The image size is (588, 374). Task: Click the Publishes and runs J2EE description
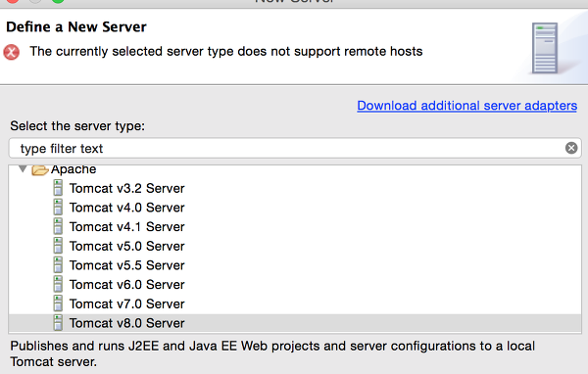click(272, 353)
